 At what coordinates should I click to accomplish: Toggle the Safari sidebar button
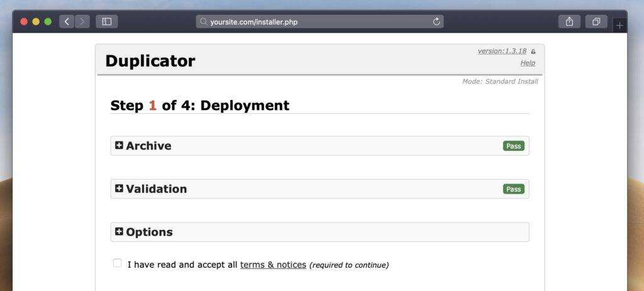(106, 22)
